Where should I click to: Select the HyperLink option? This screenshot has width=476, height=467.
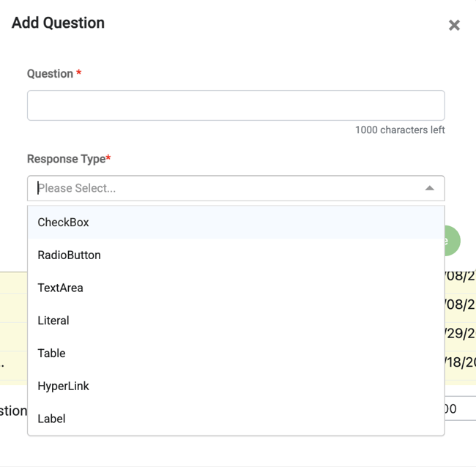tap(63, 386)
